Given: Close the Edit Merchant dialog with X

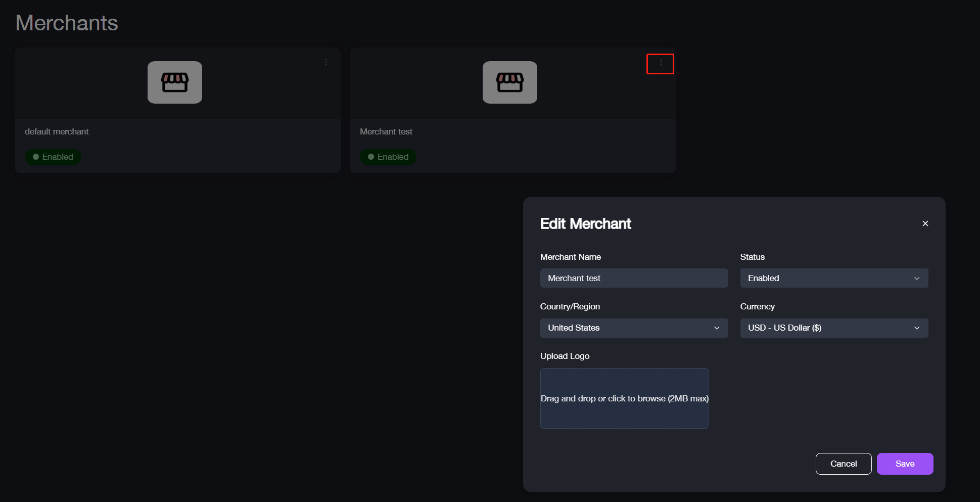Looking at the screenshot, I should point(925,223).
